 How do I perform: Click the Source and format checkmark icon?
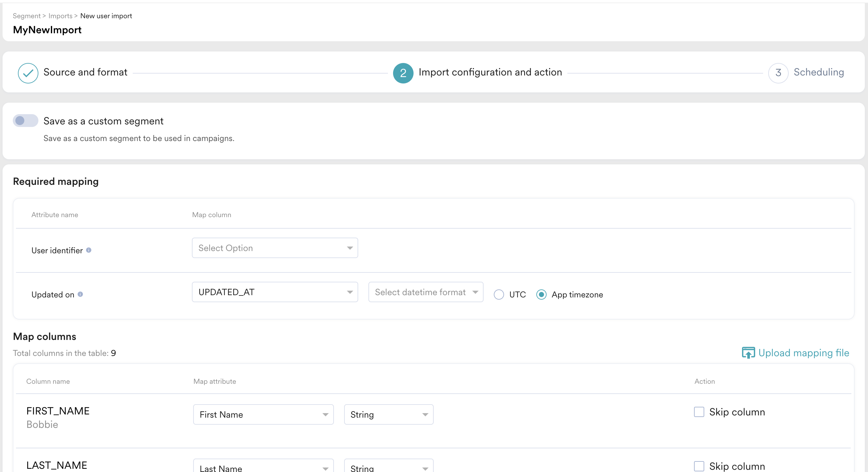[x=28, y=73]
